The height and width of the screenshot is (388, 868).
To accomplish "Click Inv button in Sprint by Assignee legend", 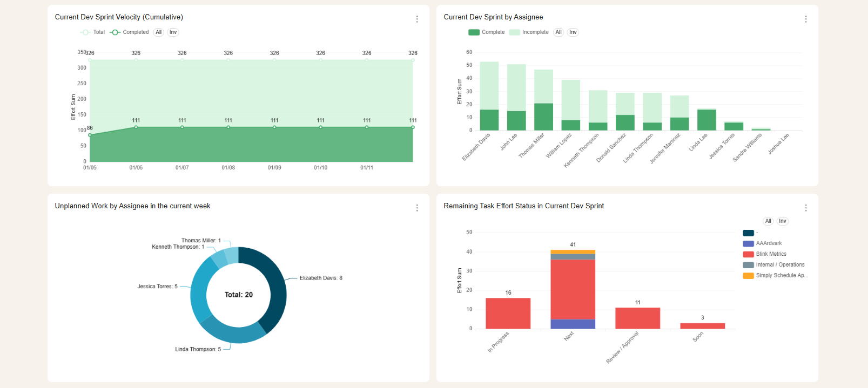I will pyautogui.click(x=573, y=32).
